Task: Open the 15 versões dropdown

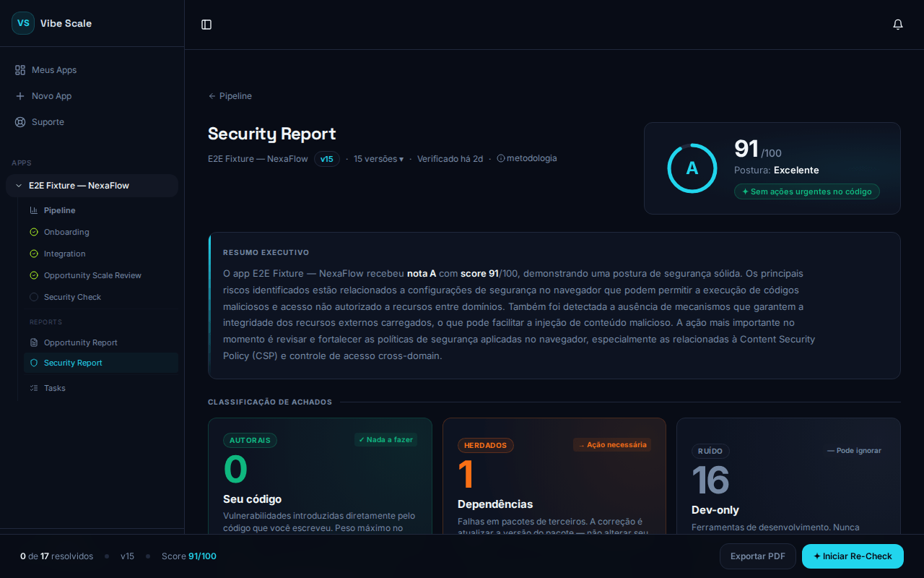Action: [x=378, y=159]
